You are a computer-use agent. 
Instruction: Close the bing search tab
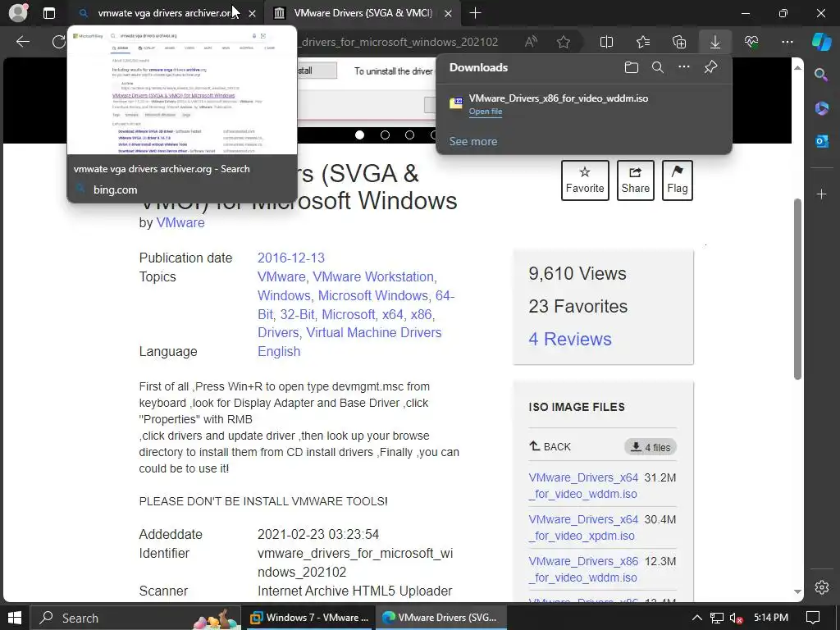pos(253,13)
